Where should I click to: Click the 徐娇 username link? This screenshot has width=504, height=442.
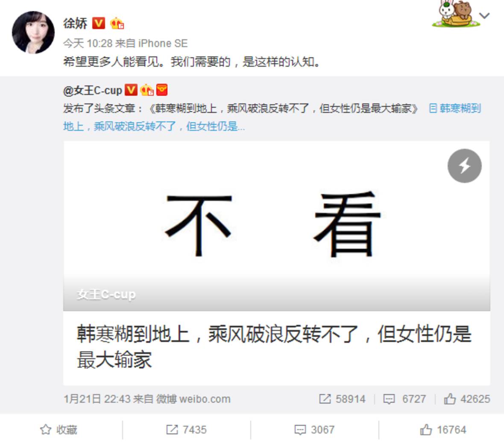coord(75,24)
